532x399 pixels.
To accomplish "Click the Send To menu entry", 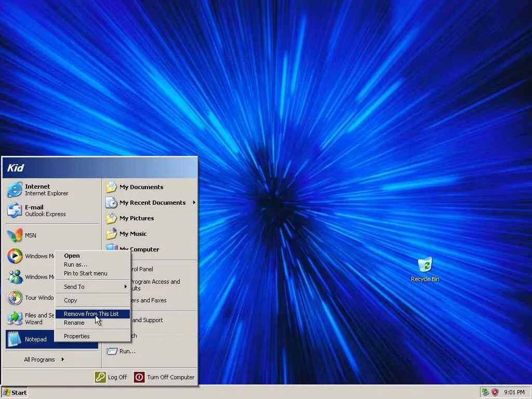I will (x=92, y=287).
